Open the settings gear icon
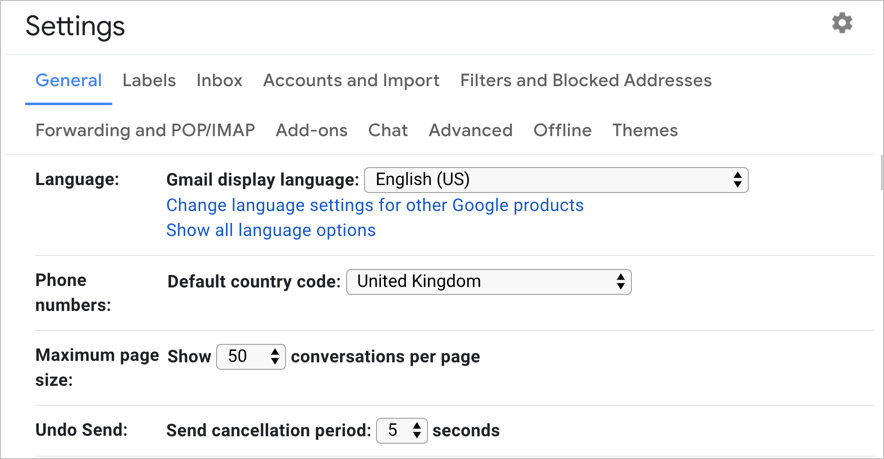Screen dimensions: 884x459 pos(842,23)
